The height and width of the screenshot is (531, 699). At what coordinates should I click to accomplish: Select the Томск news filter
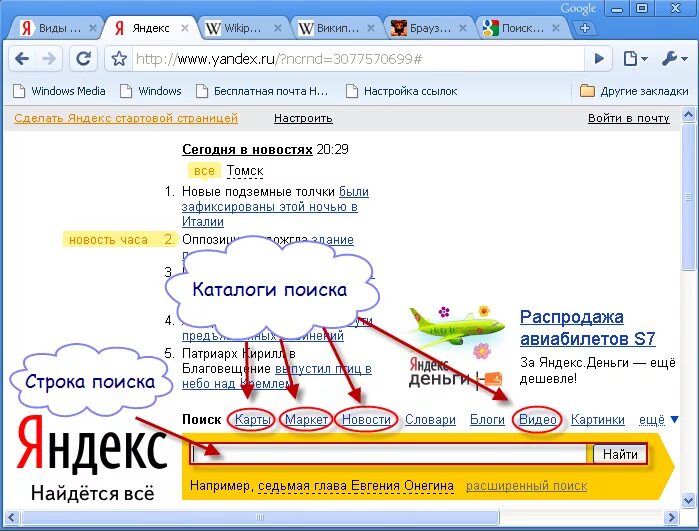[x=245, y=171]
